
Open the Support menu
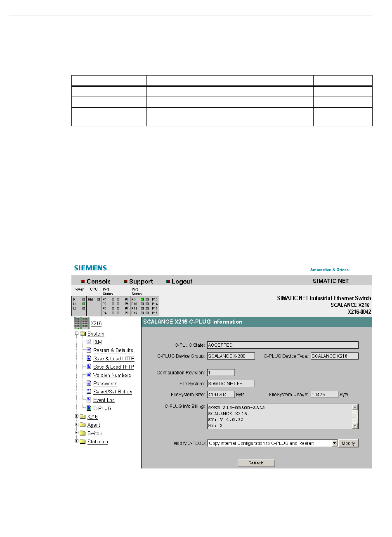pyautogui.click(x=141, y=282)
